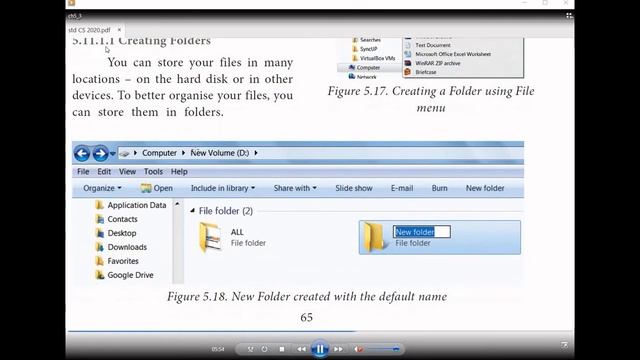Select Searches in the upper figure tree
Image resolution: width=640 pixels, height=360 pixels.
(x=367, y=40)
